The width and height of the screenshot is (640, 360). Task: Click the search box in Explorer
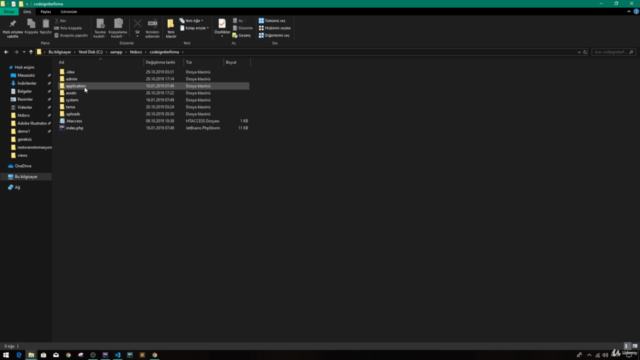[612, 52]
